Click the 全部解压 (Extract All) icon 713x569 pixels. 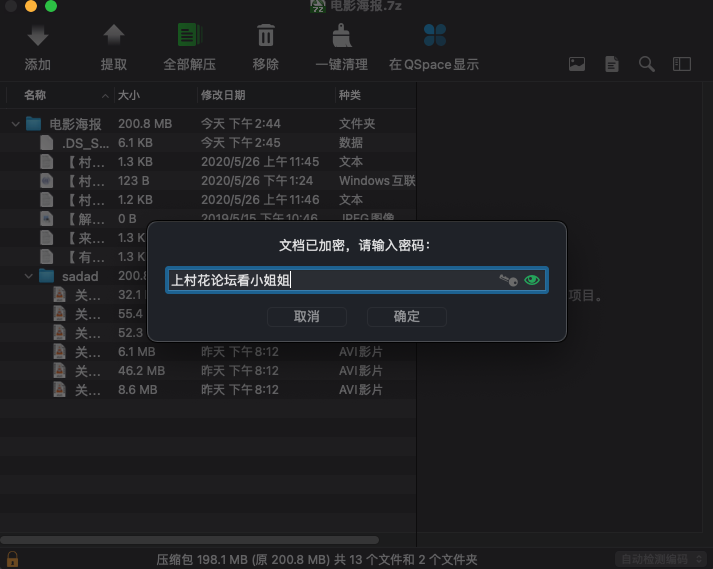(189, 37)
